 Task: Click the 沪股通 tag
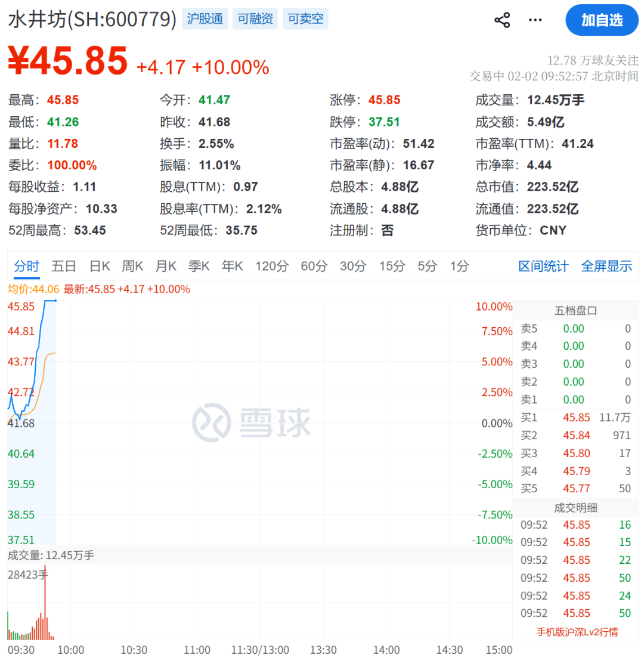tap(205, 18)
